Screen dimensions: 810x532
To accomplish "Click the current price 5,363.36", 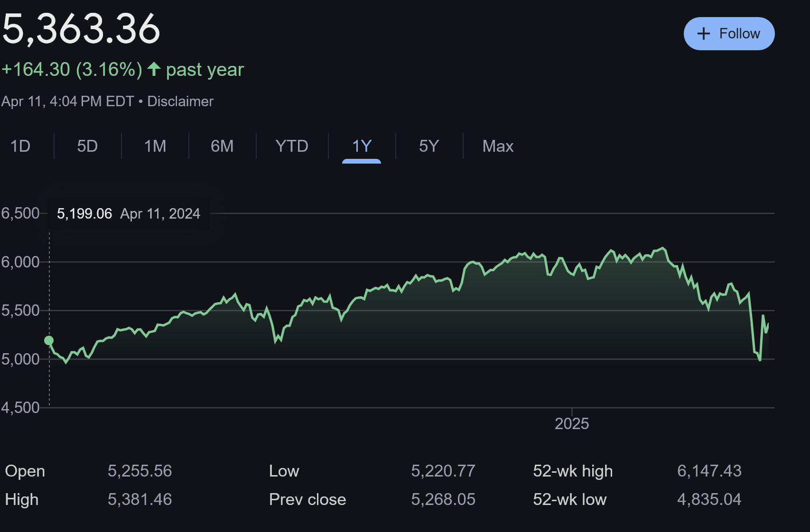I will click(x=81, y=29).
